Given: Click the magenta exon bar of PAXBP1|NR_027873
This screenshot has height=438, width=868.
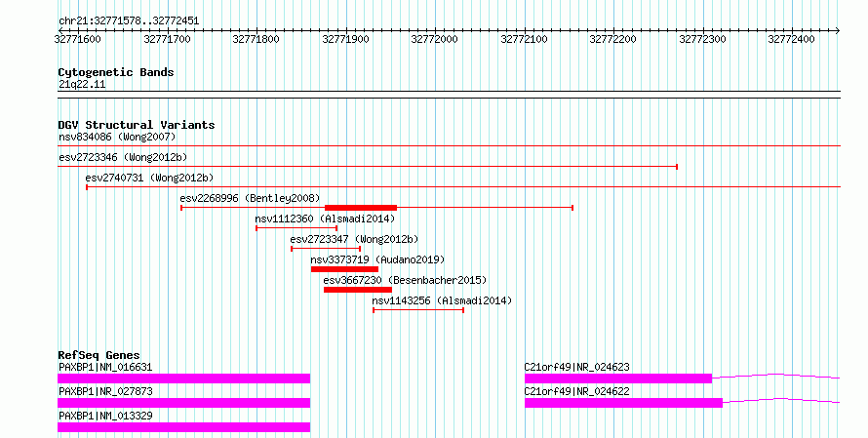Looking at the screenshot, I should click(x=183, y=403).
